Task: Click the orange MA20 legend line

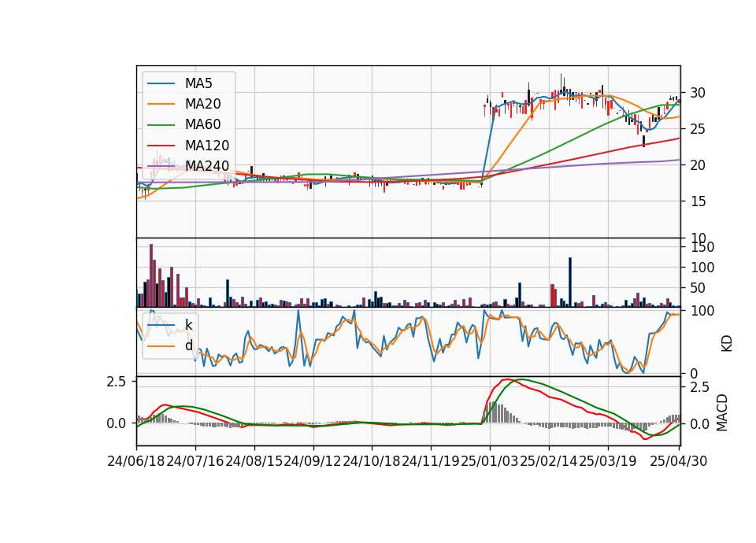Action: (x=161, y=105)
